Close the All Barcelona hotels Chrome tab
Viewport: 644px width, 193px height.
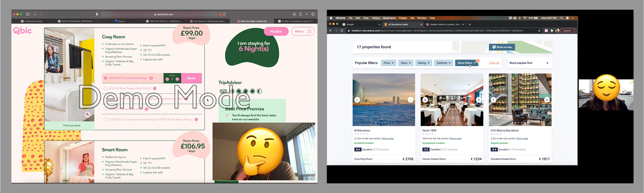pyautogui.click(x=420, y=24)
